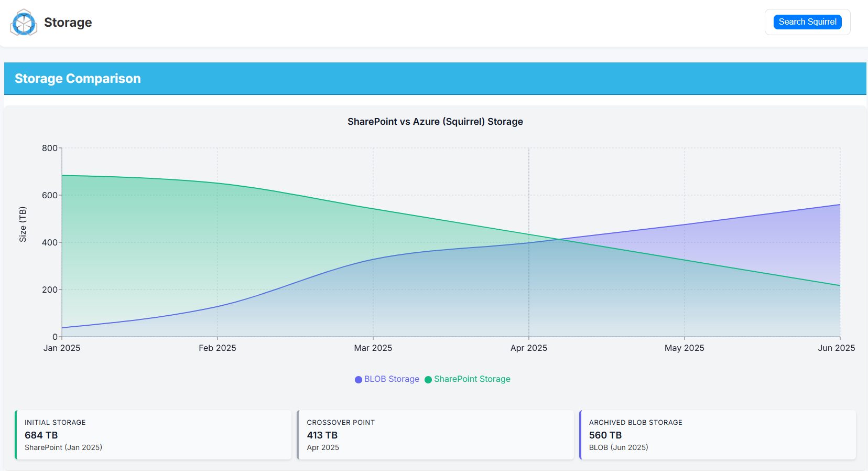The height and width of the screenshot is (471, 868).
Task: Click the Storage cube logo icon
Action: [24, 23]
